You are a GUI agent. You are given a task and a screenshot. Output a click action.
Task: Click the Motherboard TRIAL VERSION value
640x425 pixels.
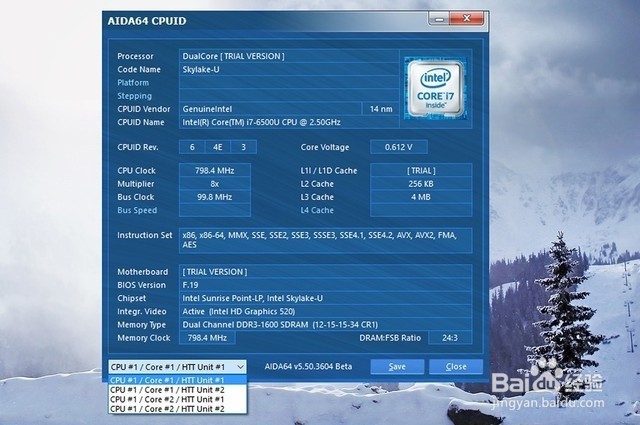click(x=325, y=272)
